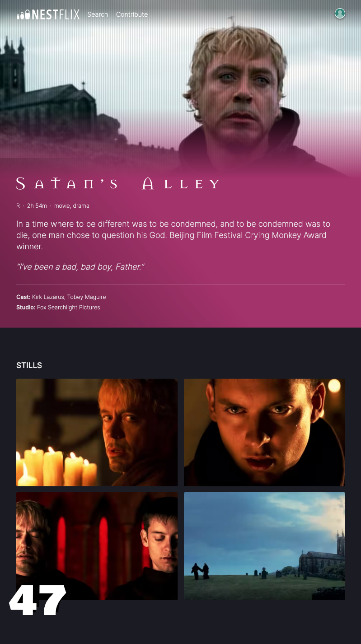Click the R rating label
This screenshot has width=361, height=644.
(x=18, y=206)
